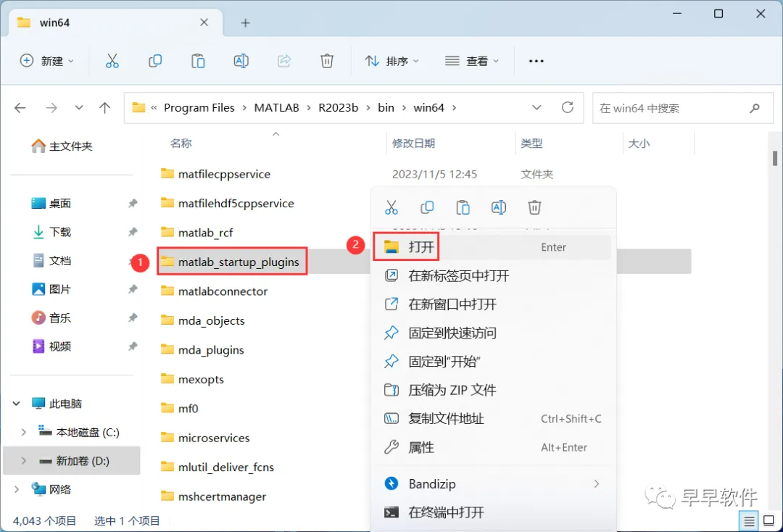The width and height of the screenshot is (783, 532).
Task: Sort by 名称 column header
Action: (x=181, y=144)
